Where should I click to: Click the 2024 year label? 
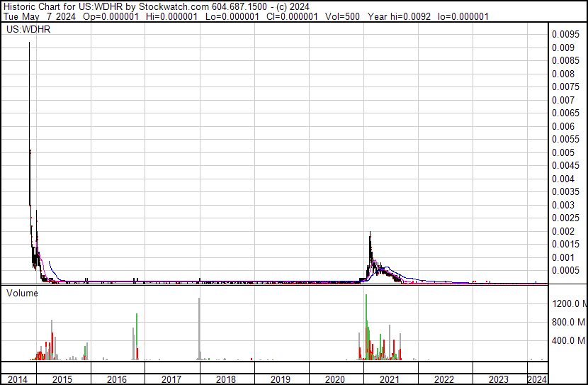pos(537,379)
